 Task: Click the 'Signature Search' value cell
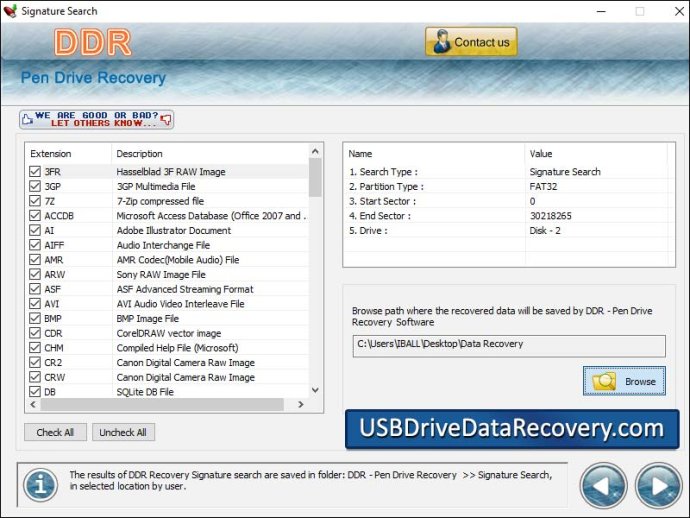[x=565, y=172]
